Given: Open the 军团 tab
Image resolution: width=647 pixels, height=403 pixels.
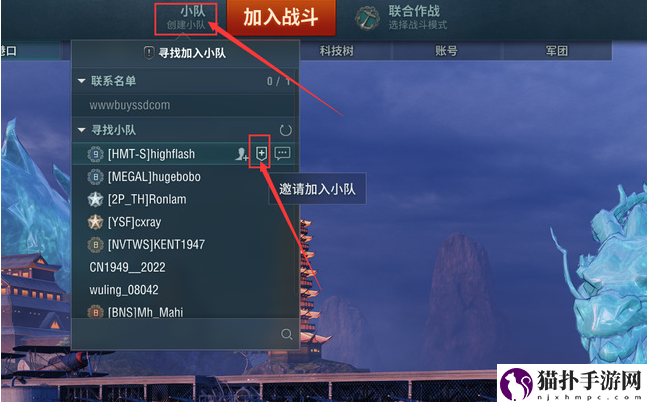Looking at the screenshot, I should click(557, 51).
